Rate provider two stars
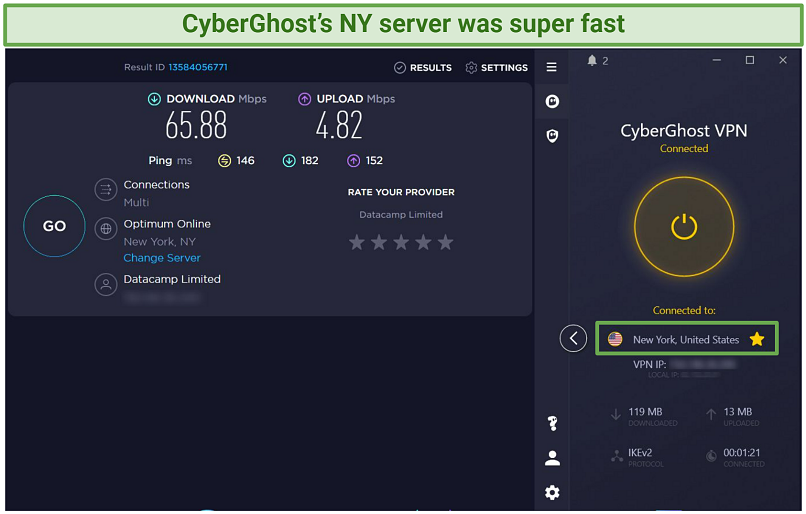806x514 pixels. pyautogui.click(x=379, y=242)
